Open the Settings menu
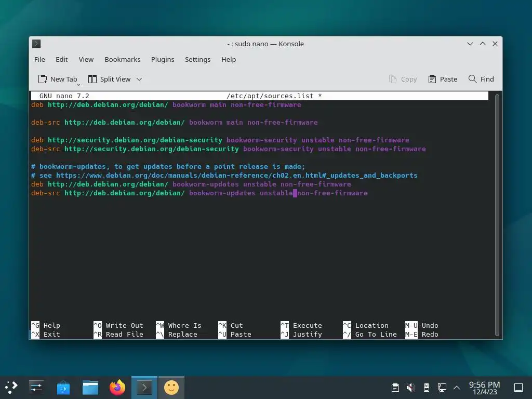 (x=197, y=59)
